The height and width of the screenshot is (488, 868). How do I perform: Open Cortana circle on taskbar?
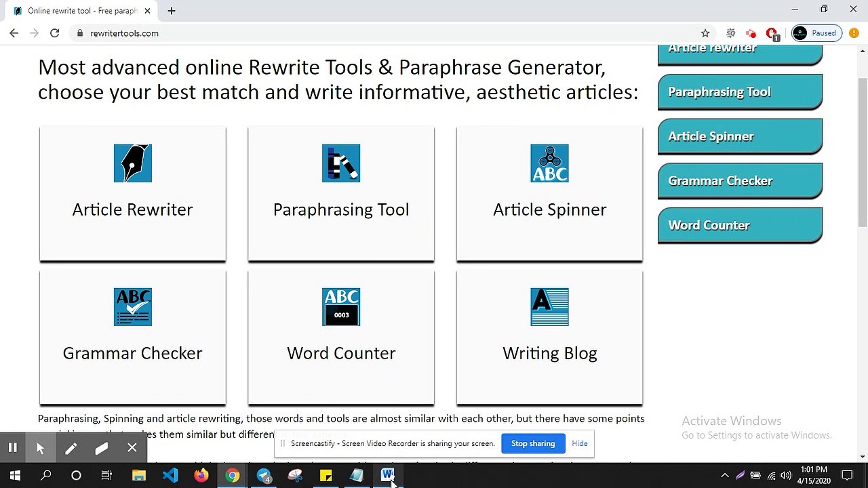tap(76, 475)
